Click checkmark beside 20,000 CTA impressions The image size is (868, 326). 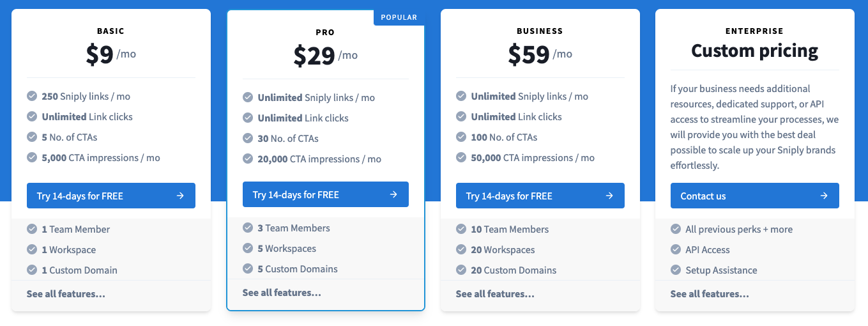coord(248,159)
